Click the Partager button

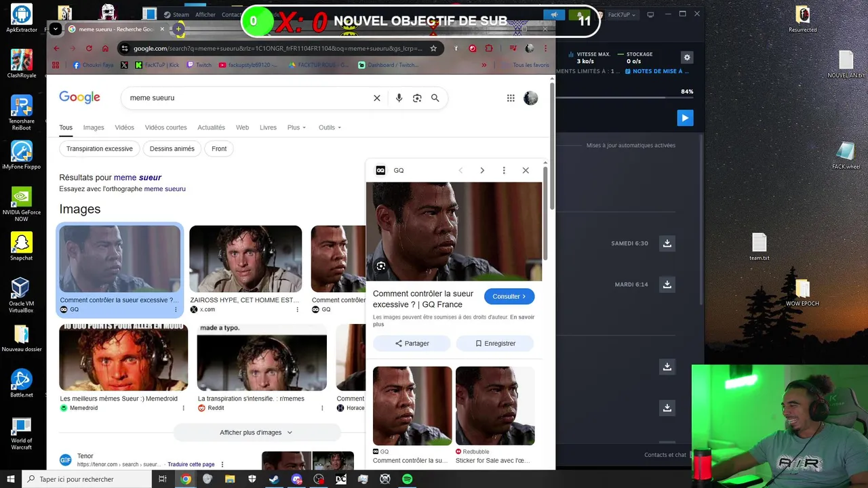412,344
